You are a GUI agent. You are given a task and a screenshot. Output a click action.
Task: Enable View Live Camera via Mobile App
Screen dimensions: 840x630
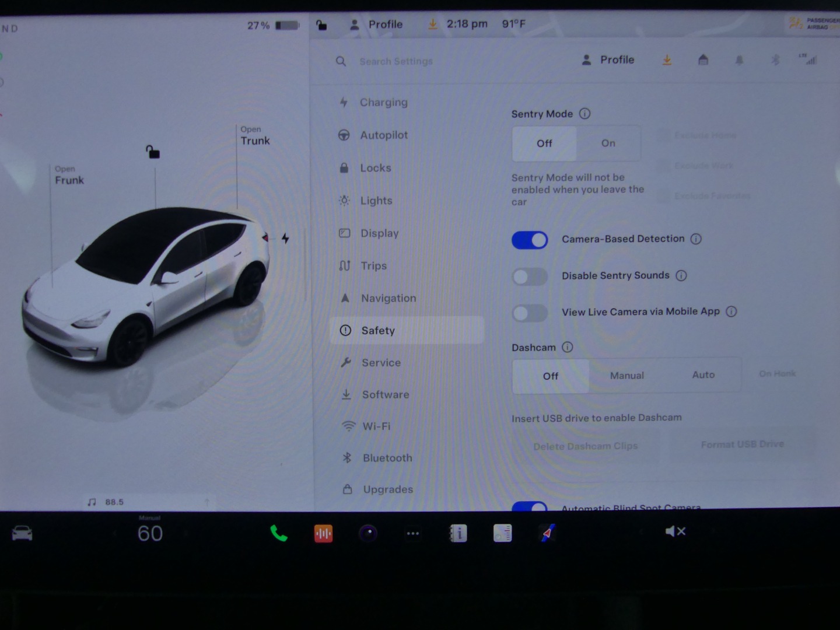[x=530, y=313]
